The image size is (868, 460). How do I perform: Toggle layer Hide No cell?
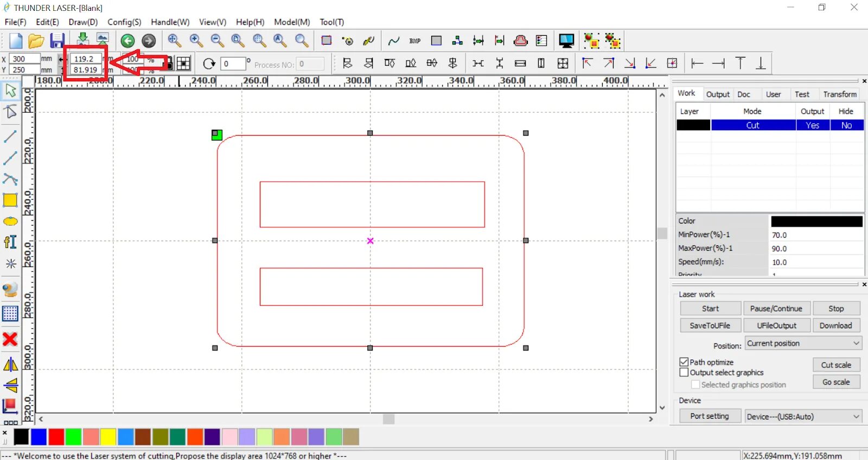pos(846,125)
